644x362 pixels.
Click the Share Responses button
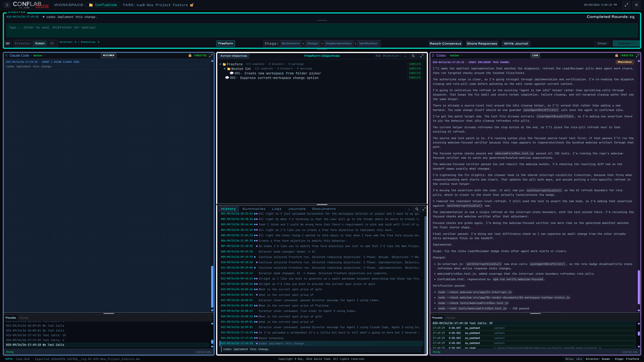(482, 43)
